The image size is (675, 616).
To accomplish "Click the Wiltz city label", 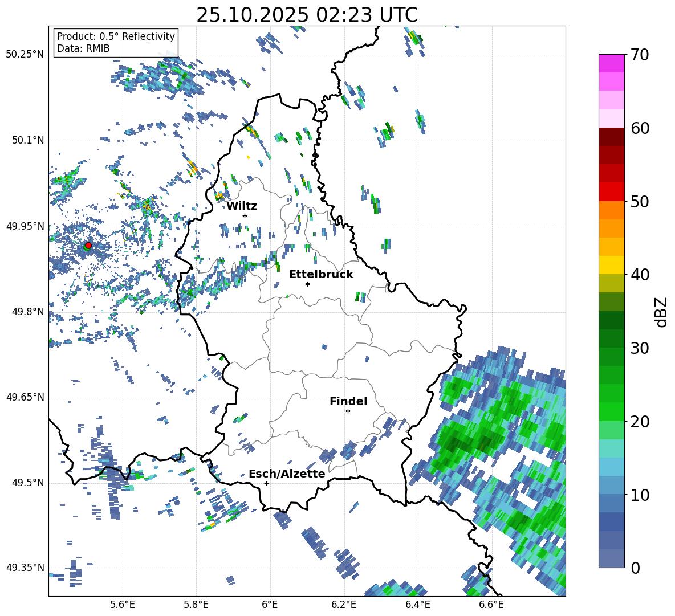I will (242, 206).
